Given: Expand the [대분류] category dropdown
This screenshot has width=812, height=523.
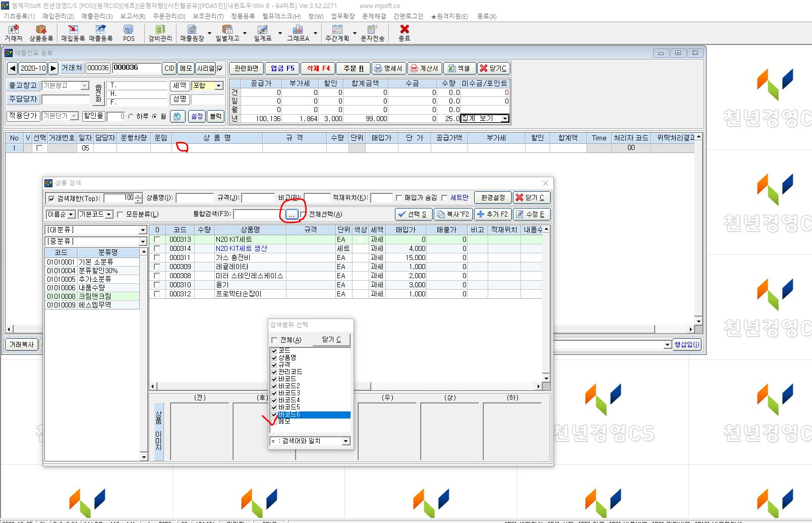Looking at the screenshot, I should 143,230.
